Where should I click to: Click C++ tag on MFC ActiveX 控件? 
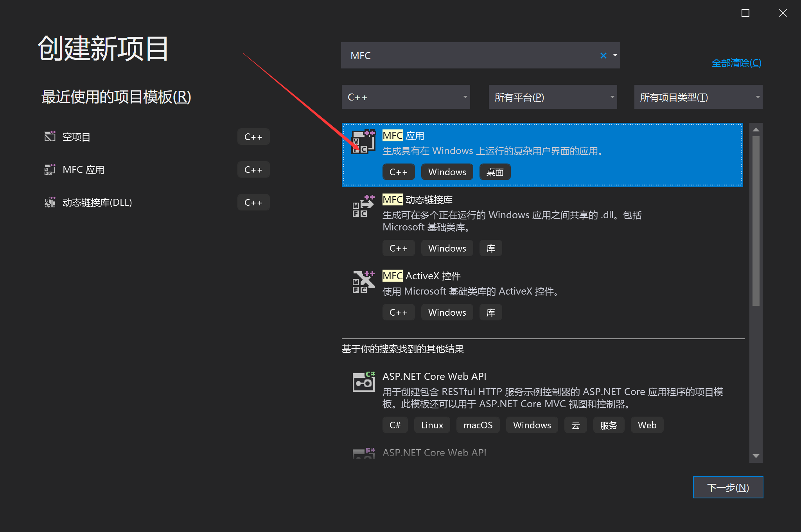coord(399,313)
